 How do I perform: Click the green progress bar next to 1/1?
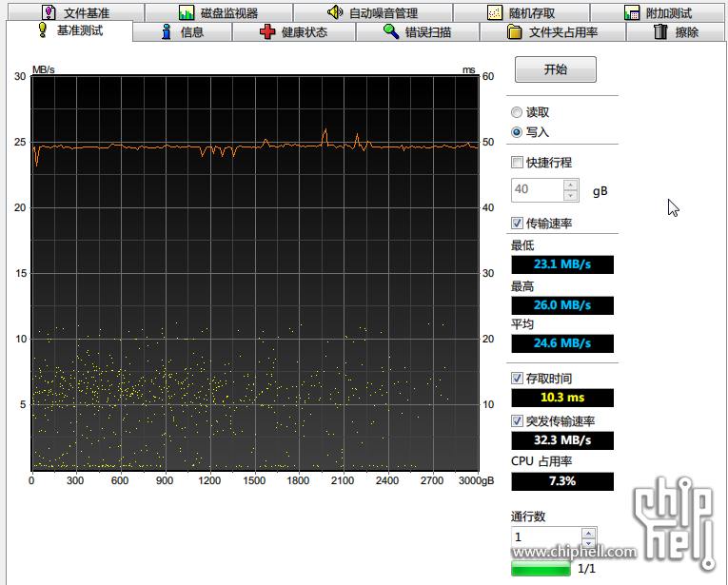point(541,568)
